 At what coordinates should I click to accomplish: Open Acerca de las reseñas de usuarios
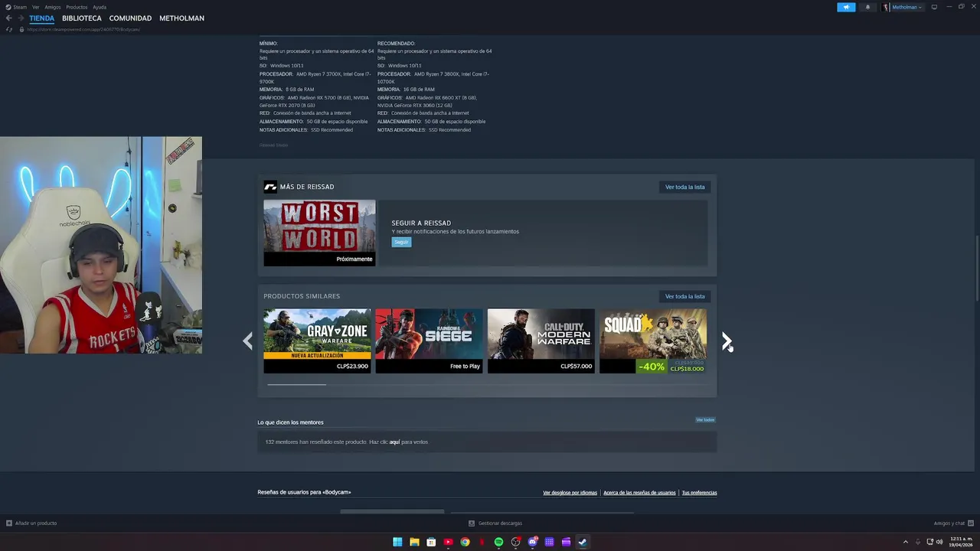pos(639,493)
